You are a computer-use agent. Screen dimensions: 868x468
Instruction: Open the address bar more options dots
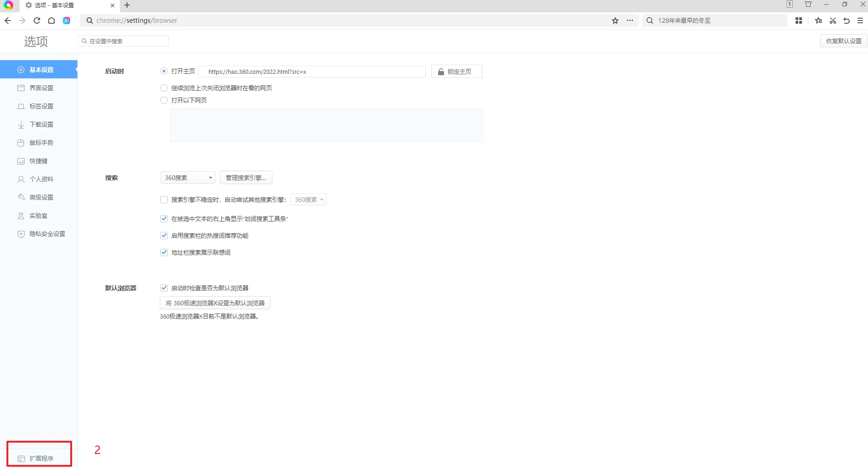tap(630, 21)
